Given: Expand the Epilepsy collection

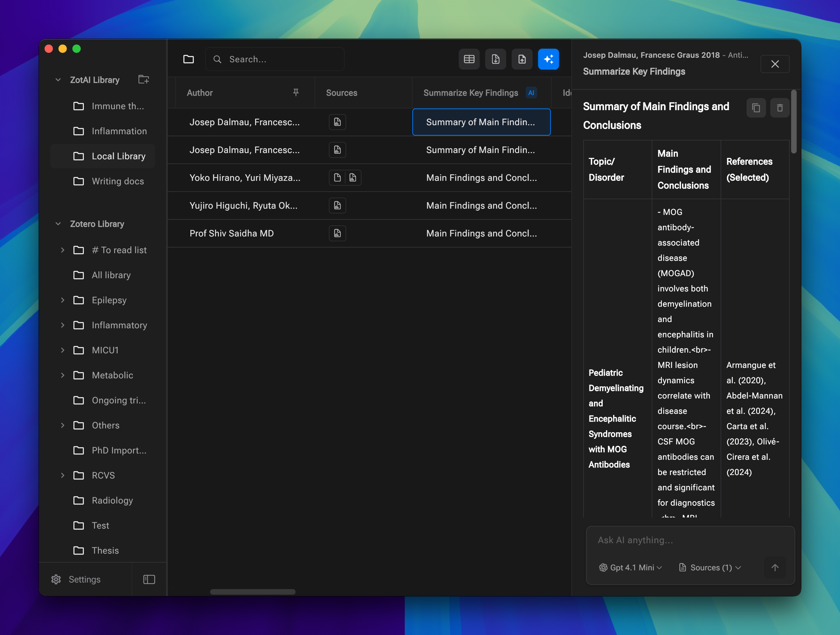Looking at the screenshot, I should pos(63,300).
